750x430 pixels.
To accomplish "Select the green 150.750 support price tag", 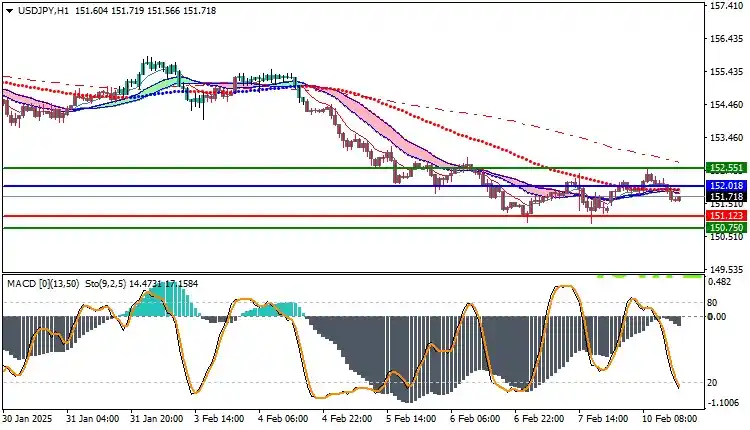I will 724,228.
